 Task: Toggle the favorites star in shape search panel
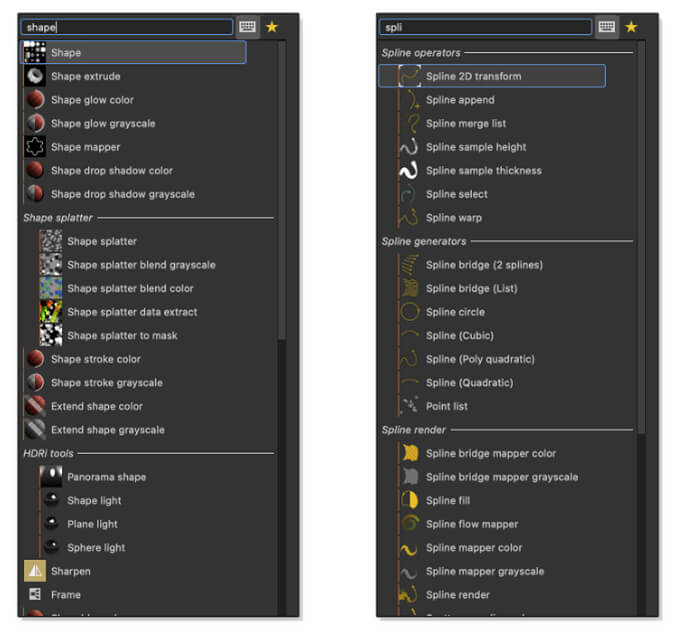[x=272, y=27]
